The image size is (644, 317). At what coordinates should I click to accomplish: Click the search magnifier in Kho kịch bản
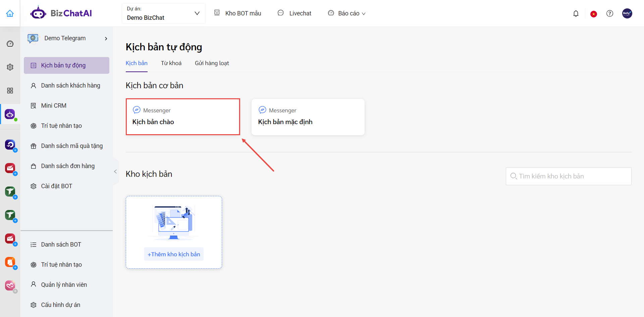click(x=514, y=176)
